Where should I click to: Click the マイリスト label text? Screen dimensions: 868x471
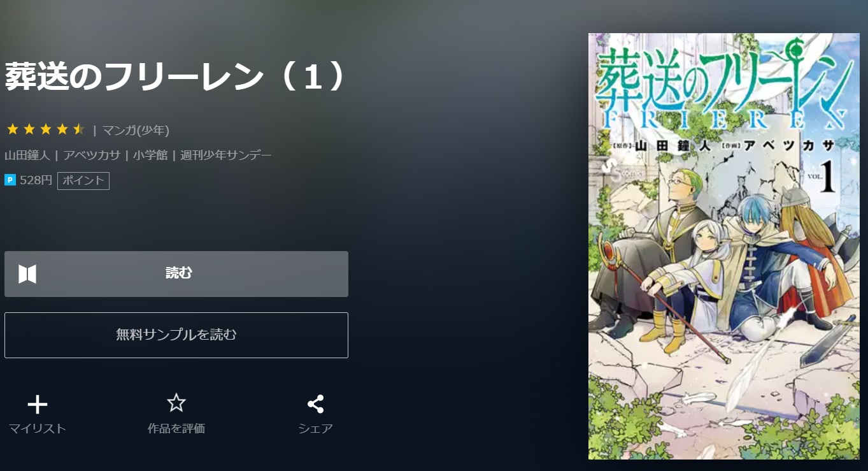38,429
